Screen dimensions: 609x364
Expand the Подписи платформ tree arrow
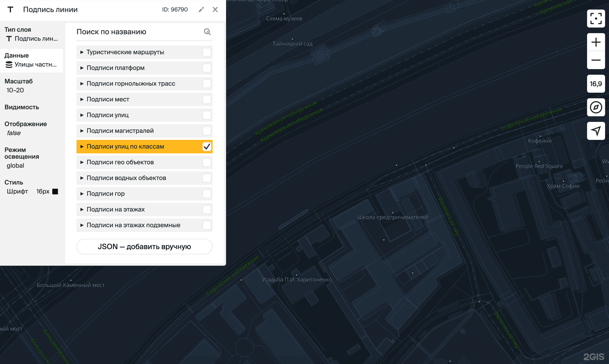pos(82,68)
